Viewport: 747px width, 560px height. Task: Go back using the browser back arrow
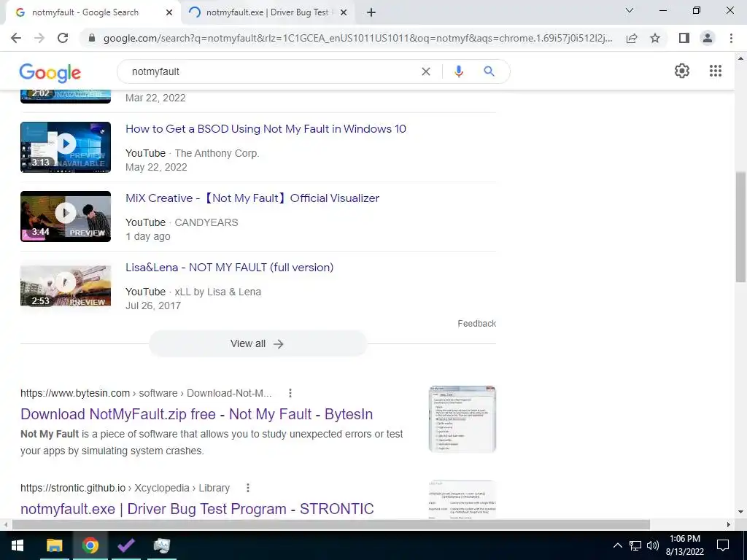coord(16,38)
